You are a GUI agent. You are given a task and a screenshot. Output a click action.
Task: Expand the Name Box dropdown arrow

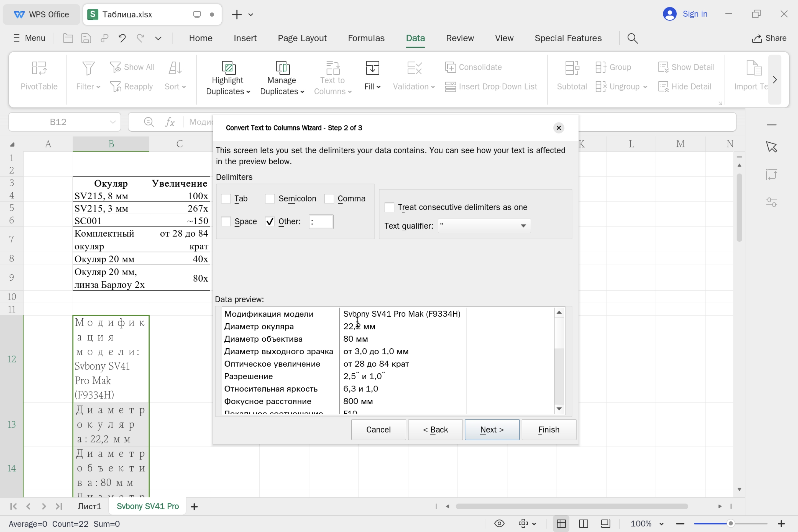[x=113, y=122]
